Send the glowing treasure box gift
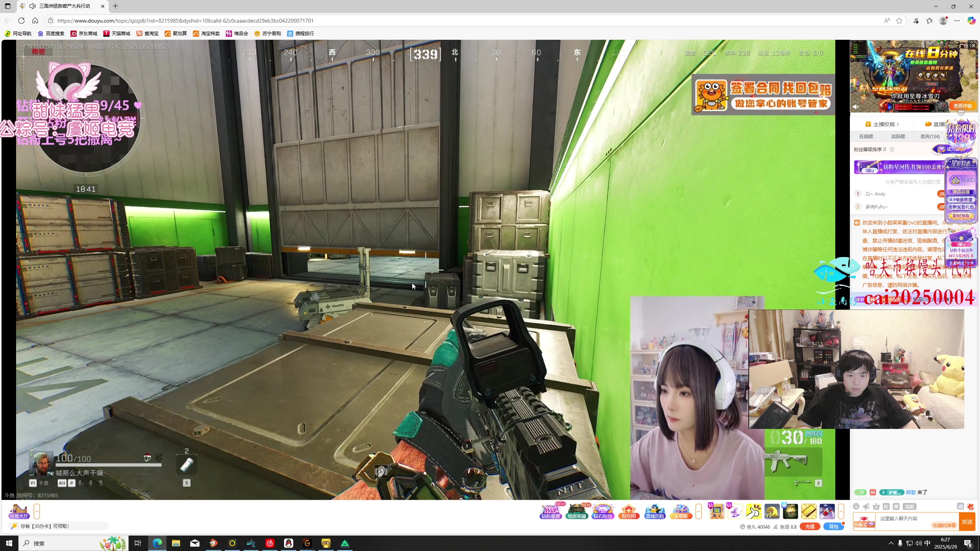Screen dimensions: 980x551 [790, 511]
